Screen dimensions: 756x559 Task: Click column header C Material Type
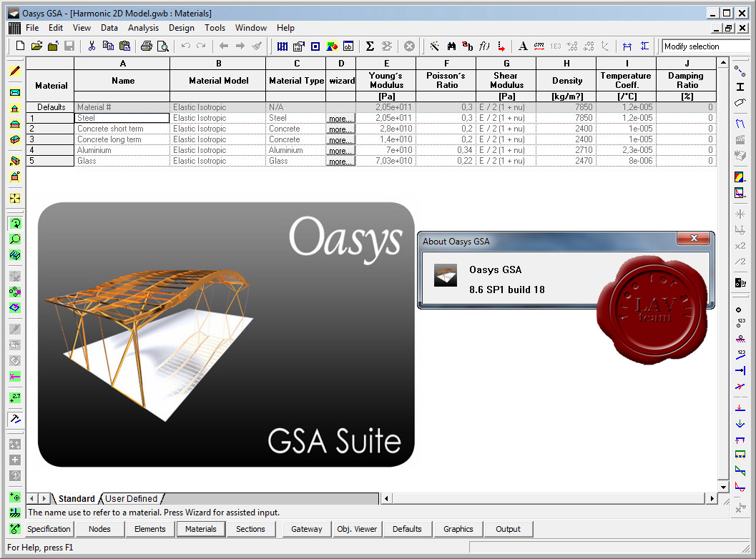click(x=296, y=64)
